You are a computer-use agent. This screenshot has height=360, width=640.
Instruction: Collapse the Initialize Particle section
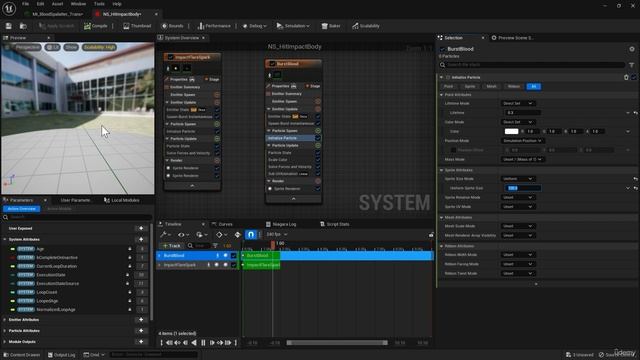(441, 77)
